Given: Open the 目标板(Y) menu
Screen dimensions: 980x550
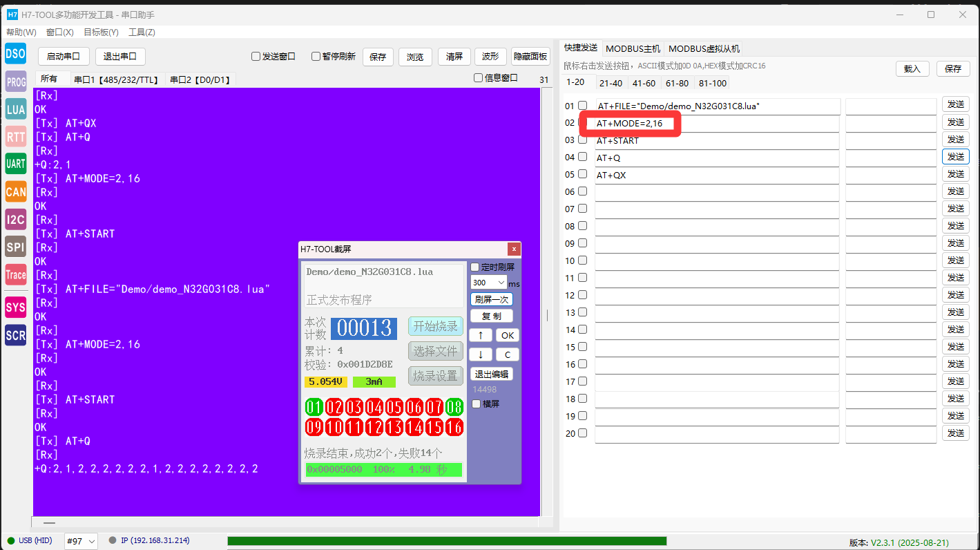Looking at the screenshot, I should [101, 32].
